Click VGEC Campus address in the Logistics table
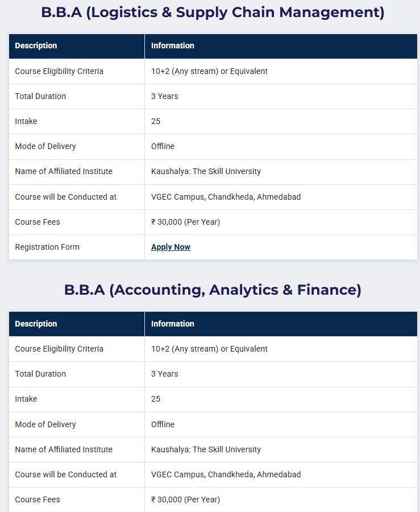This screenshot has width=420, height=512. [x=226, y=197]
